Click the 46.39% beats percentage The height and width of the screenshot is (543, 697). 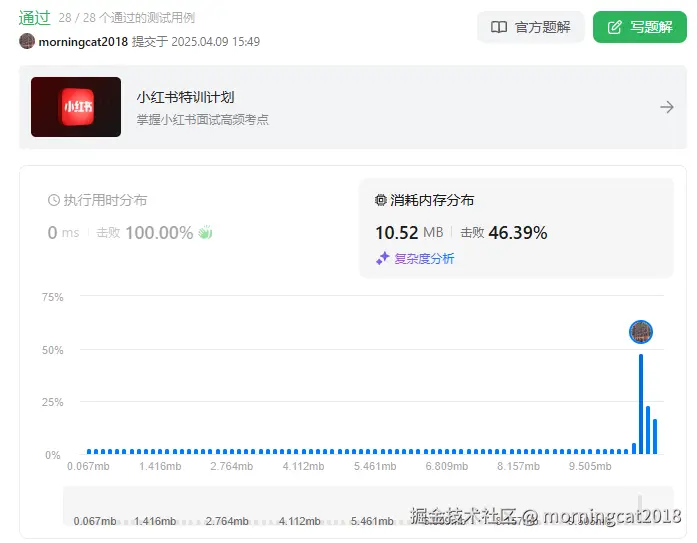[518, 232]
